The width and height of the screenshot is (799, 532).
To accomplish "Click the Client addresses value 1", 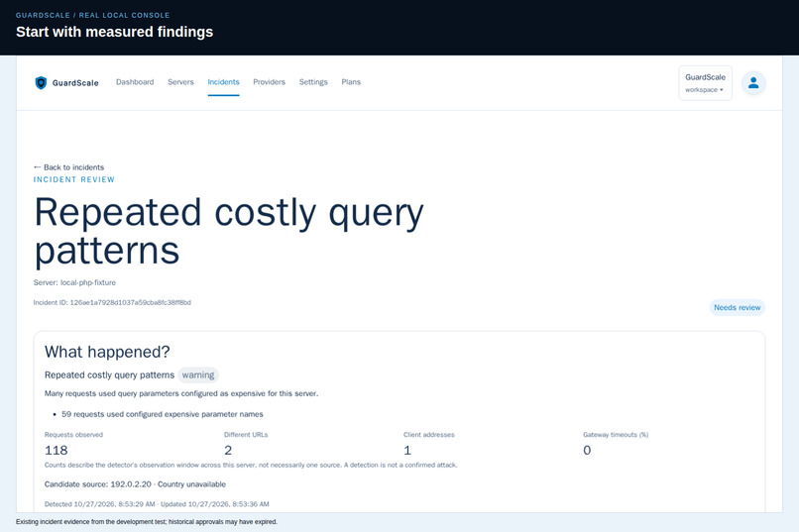I will point(407,450).
